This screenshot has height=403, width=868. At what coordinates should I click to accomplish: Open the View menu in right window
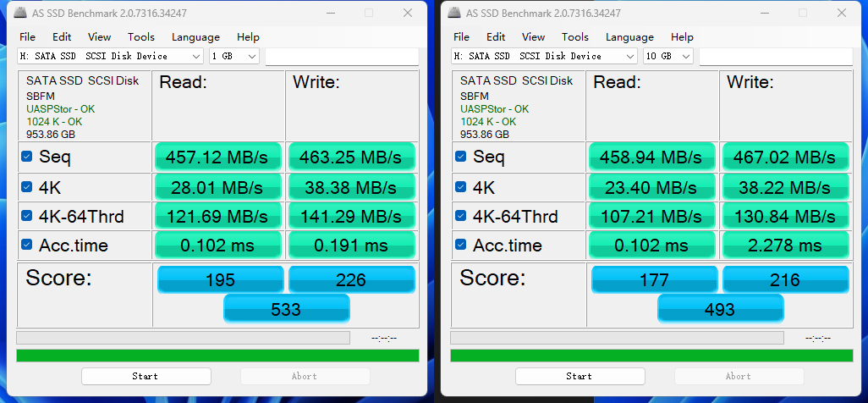click(x=533, y=37)
